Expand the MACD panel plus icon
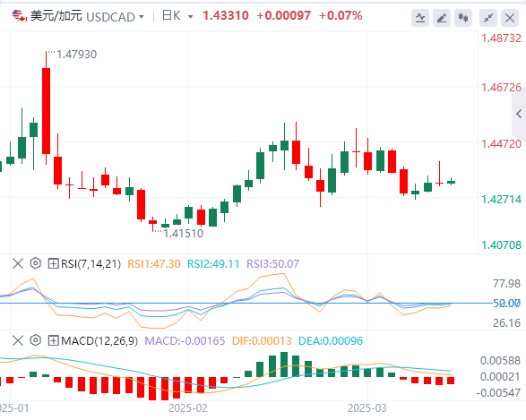The image size is (526, 420). pos(54,341)
